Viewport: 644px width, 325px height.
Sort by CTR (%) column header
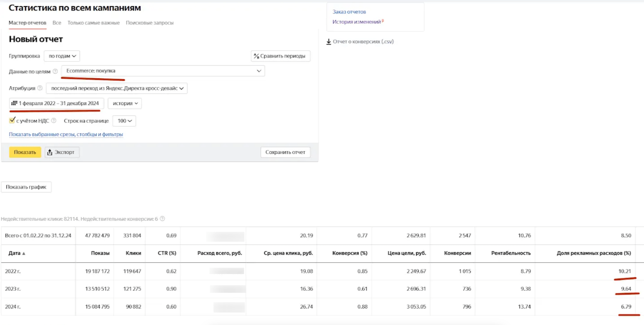[167, 253]
